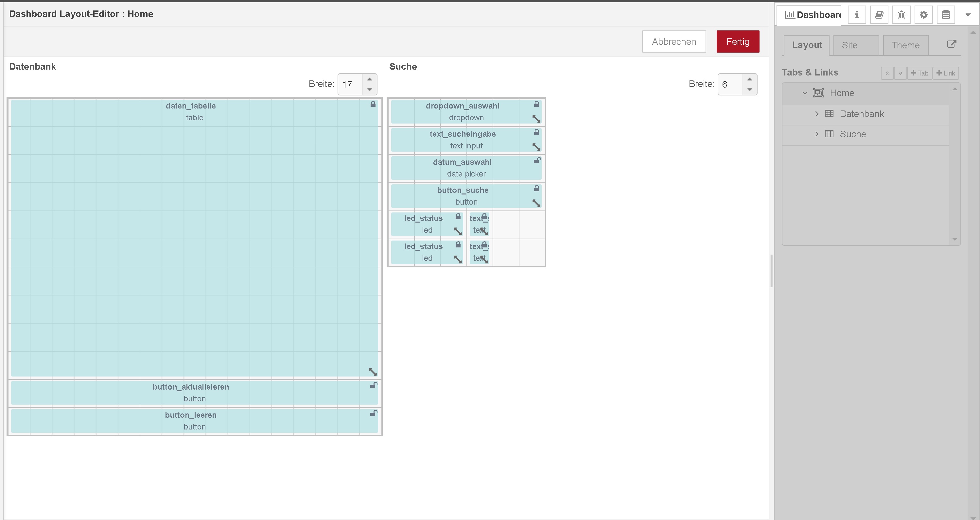Viewport: 980px width, 520px height.
Task: Open dashboard in new window icon
Action: click(x=951, y=44)
